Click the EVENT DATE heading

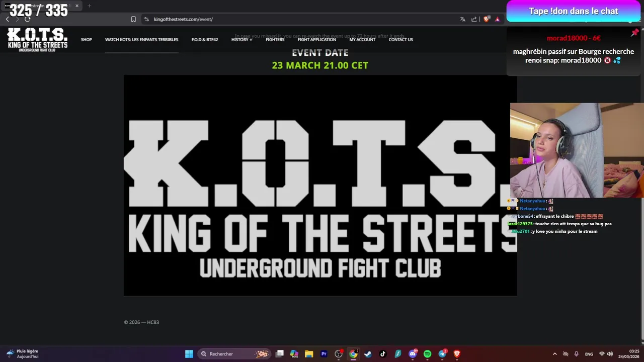(320, 52)
